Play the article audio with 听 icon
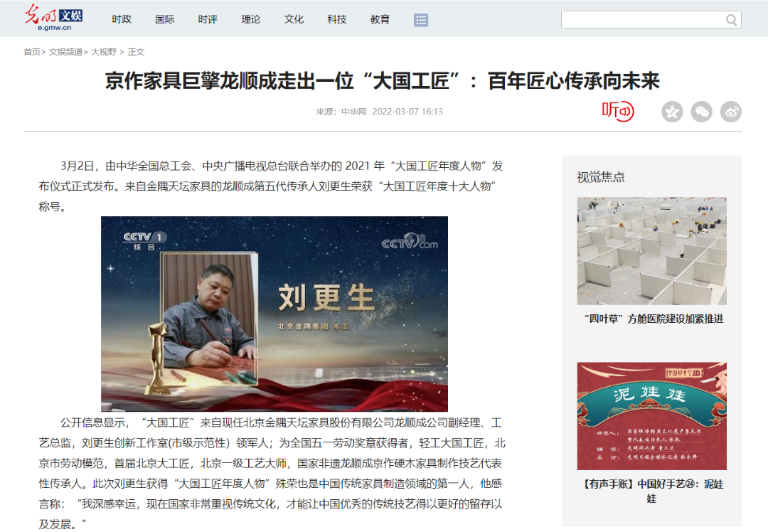This screenshot has width=768, height=532. (x=618, y=111)
